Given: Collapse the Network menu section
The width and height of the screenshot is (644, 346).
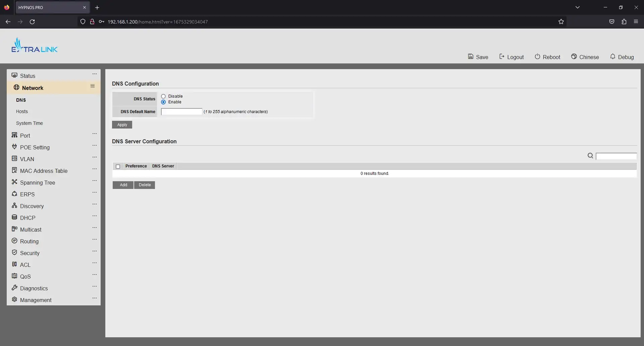Looking at the screenshot, I should click(x=93, y=86).
